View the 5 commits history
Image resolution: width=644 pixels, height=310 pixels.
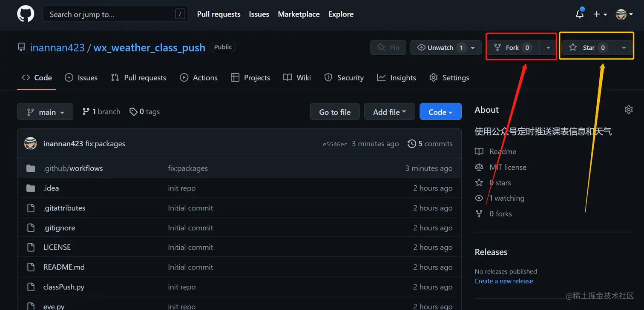tap(430, 144)
